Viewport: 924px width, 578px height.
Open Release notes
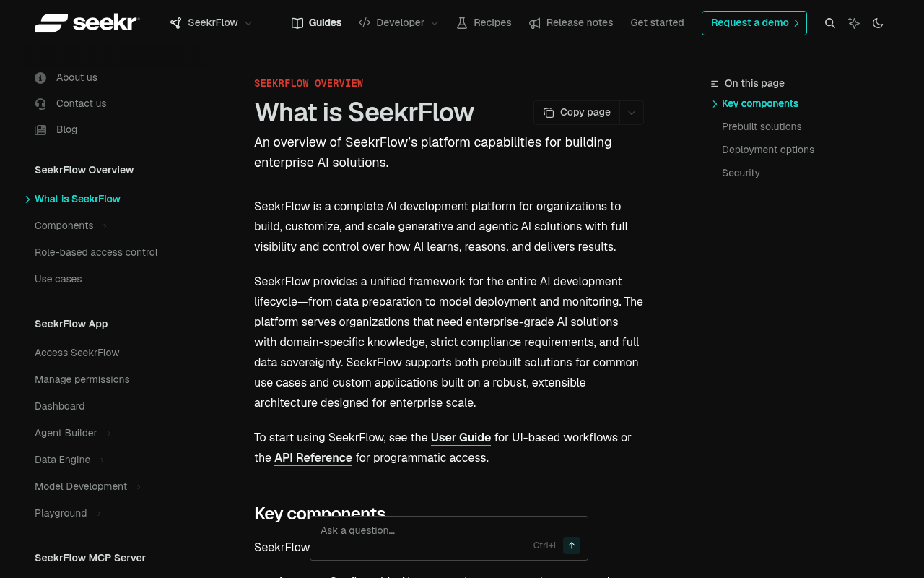tap(571, 22)
